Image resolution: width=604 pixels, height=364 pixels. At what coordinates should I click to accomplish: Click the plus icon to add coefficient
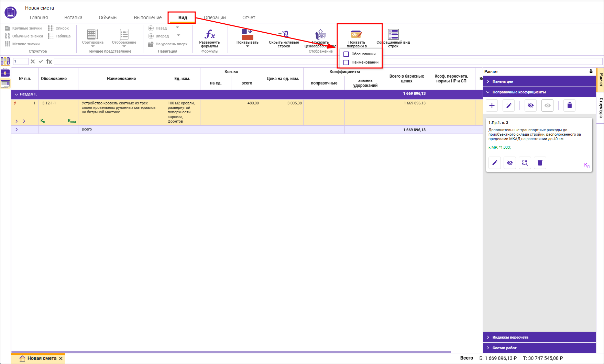pyautogui.click(x=492, y=105)
